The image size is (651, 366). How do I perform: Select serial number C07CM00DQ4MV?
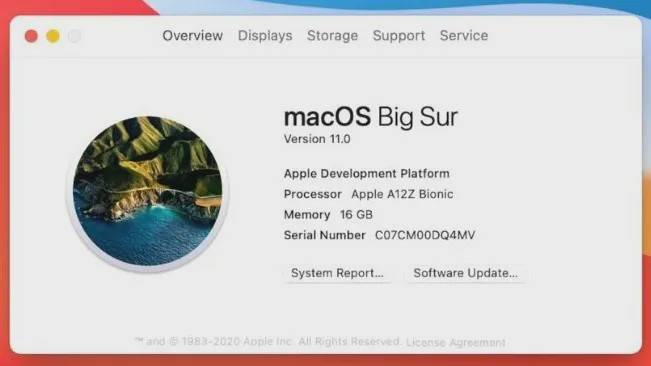425,235
